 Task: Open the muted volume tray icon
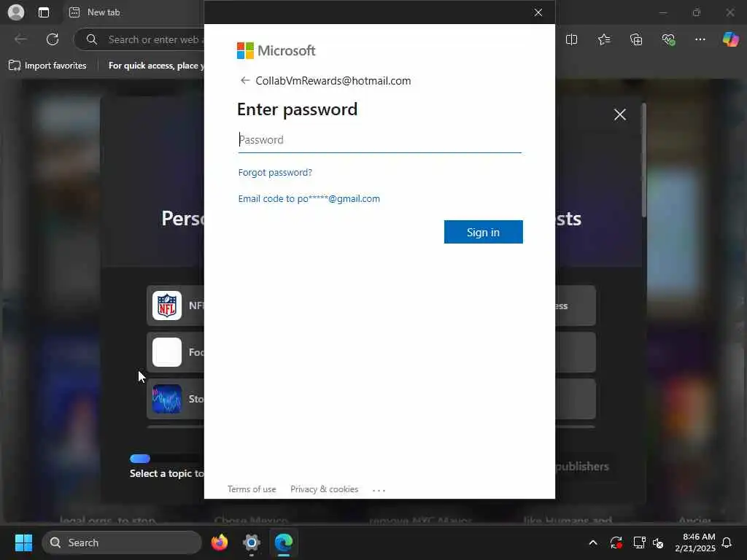click(659, 542)
